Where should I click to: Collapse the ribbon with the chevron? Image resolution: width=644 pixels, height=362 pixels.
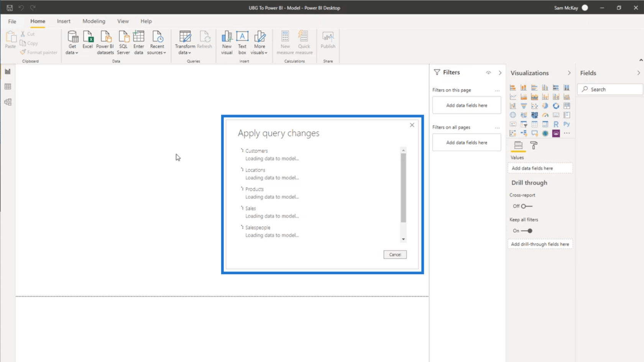[641, 60]
